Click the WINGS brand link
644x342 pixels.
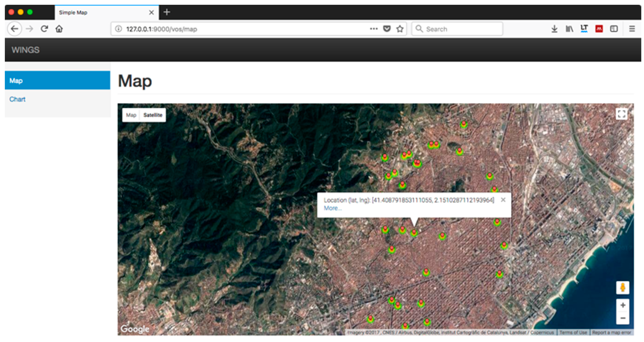point(25,50)
